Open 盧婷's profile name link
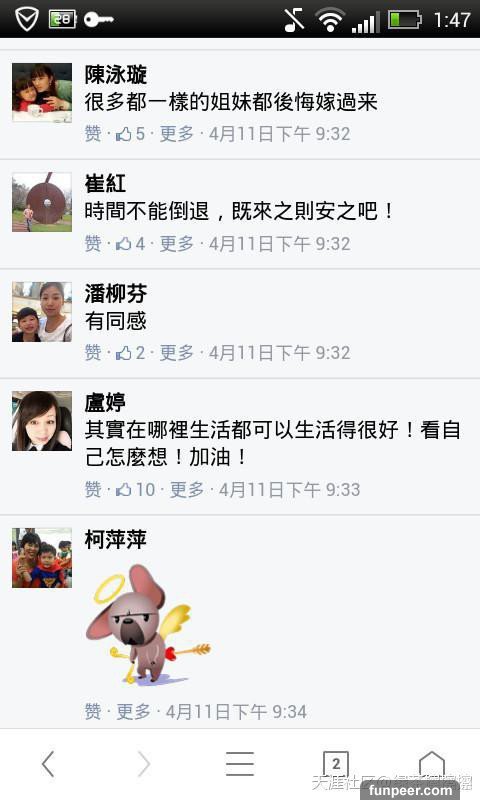Screen dimensions: 480x800 pyautogui.click(x=105, y=403)
